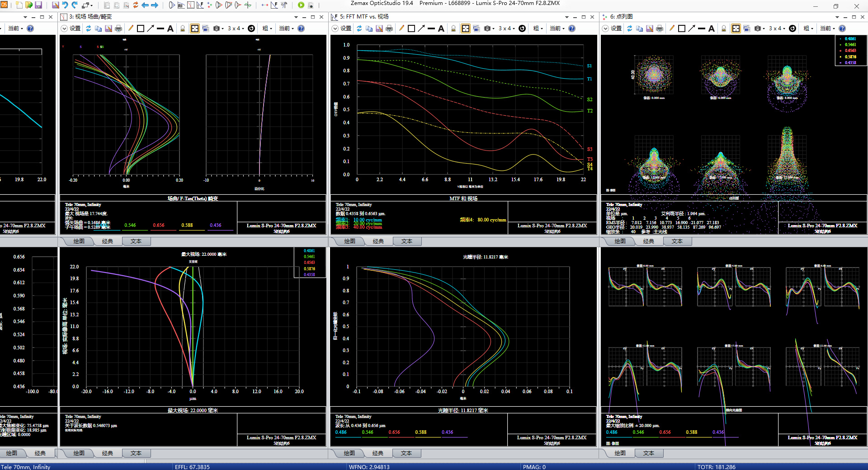The width and height of the screenshot is (868, 470).
Task: Click the Undo arrow in main toolbar
Action: [x=65, y=5]
